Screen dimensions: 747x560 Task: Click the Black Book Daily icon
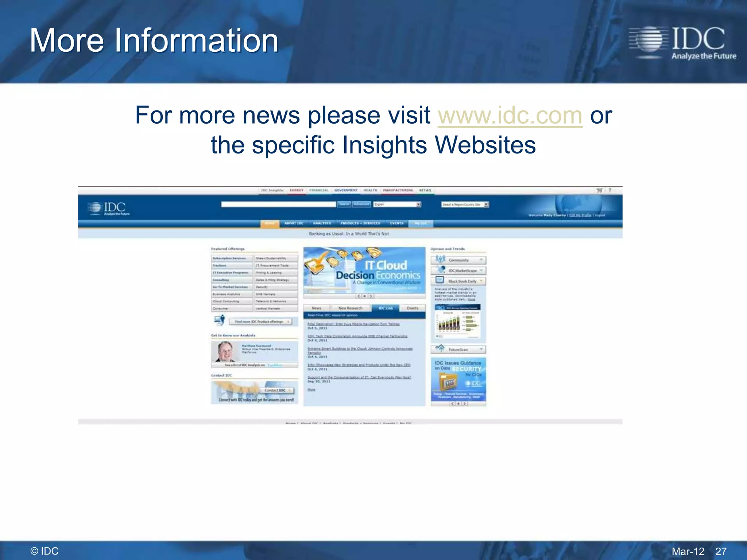[x=440, y=280]
